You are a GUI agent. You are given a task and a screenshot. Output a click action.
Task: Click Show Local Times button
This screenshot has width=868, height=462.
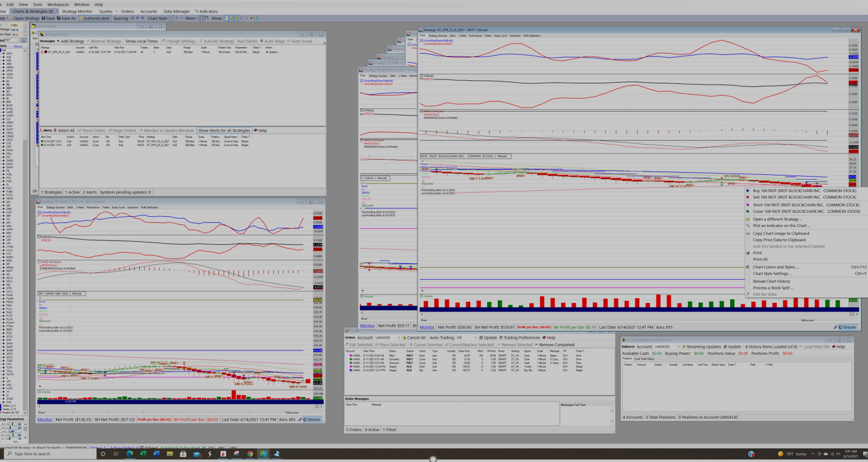pos(142,41)
